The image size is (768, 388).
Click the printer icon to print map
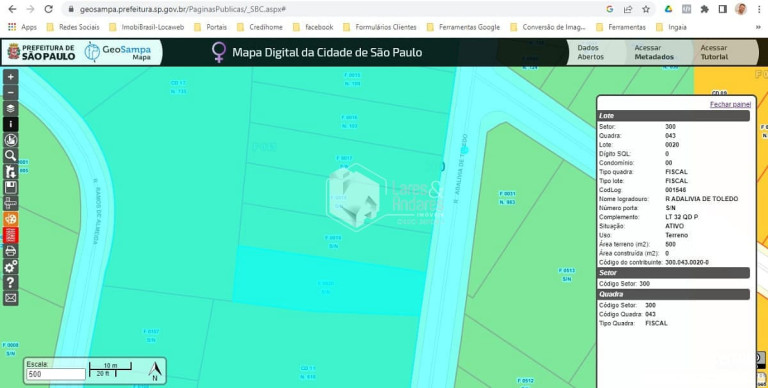[x=10, y=251]
